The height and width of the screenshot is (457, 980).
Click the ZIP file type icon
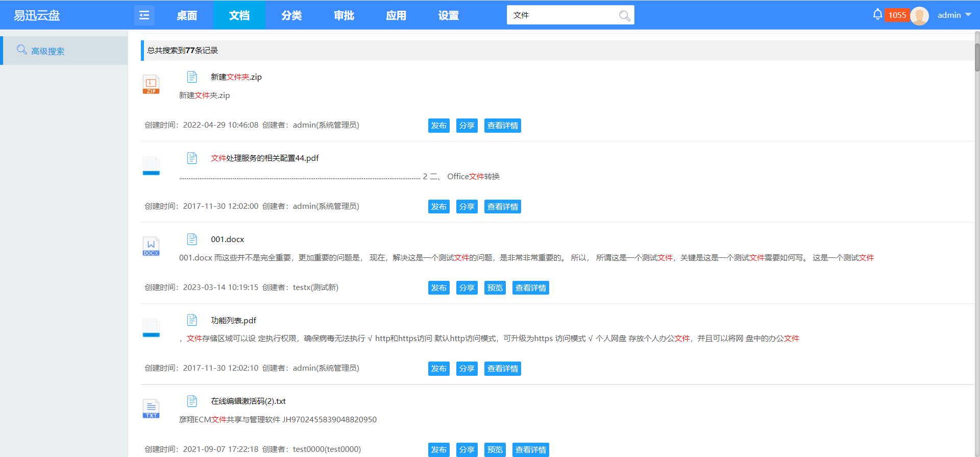(151, 84)
